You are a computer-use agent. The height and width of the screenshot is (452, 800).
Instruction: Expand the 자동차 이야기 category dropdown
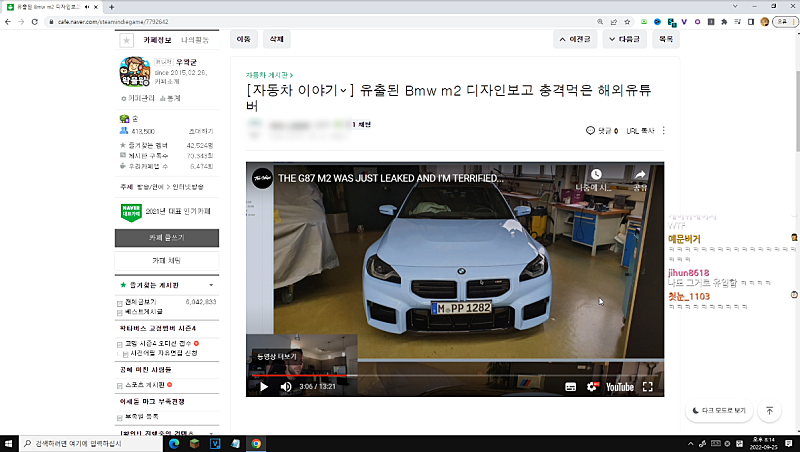tap(345, 91)
